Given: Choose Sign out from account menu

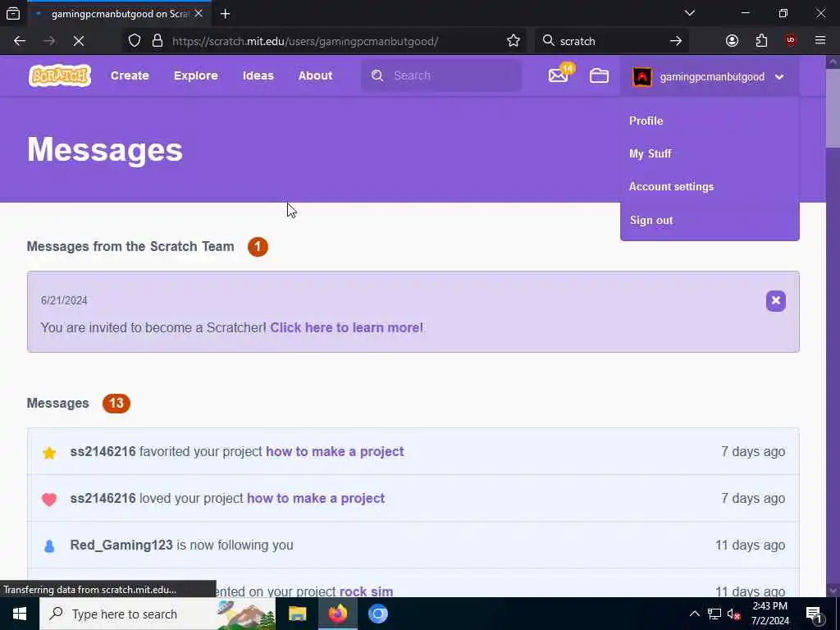Looking at the screenshot, I should coord(651,220).
